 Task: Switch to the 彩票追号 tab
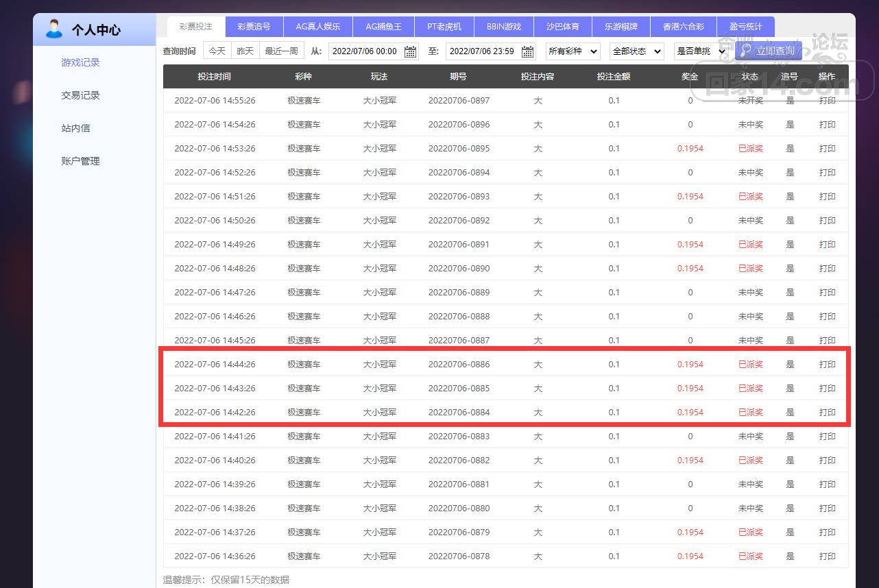click(x=254, y=27)
